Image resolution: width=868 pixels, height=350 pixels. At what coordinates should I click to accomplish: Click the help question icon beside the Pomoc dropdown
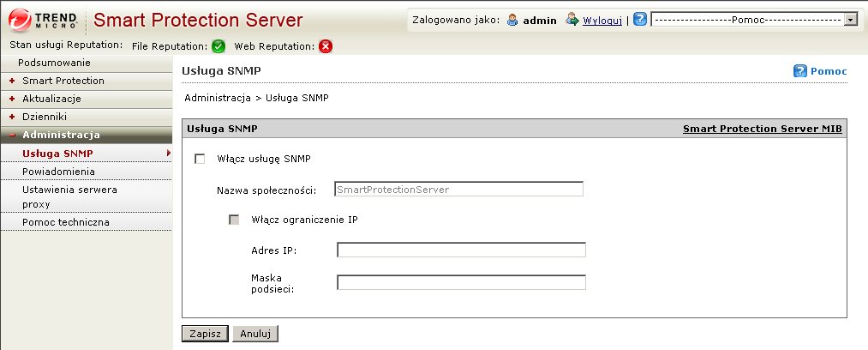point(639,20)
